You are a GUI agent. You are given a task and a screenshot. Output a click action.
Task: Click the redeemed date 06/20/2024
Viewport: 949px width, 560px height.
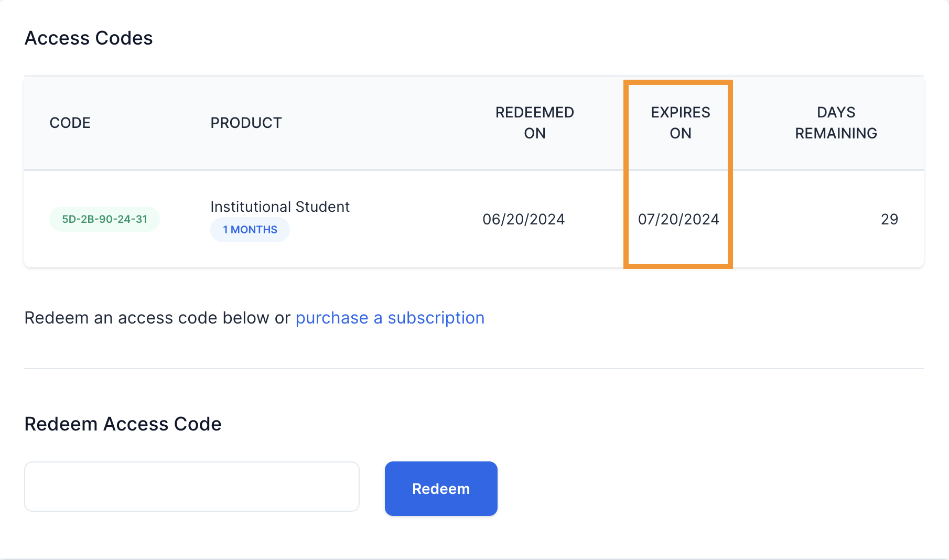click(x=524, y=219)
